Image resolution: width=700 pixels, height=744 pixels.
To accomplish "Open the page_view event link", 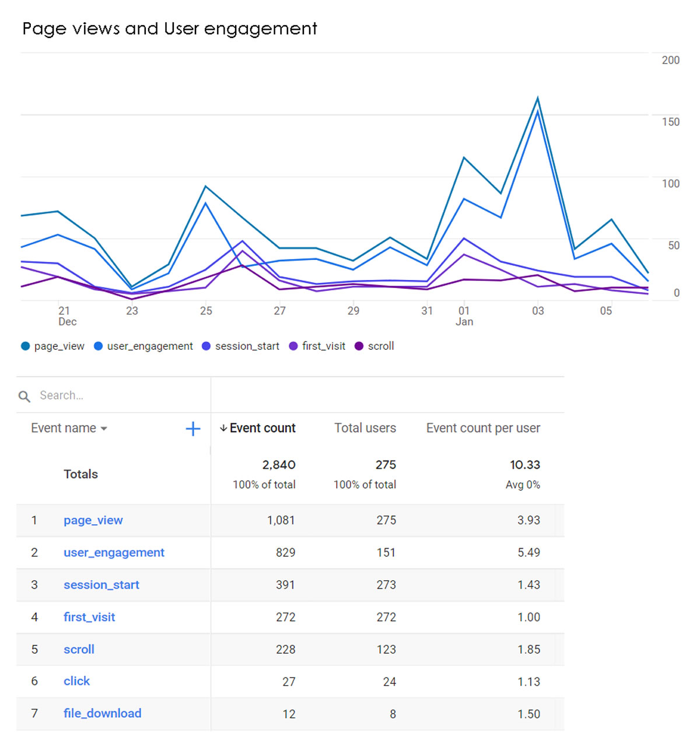I will pos(93,520).
